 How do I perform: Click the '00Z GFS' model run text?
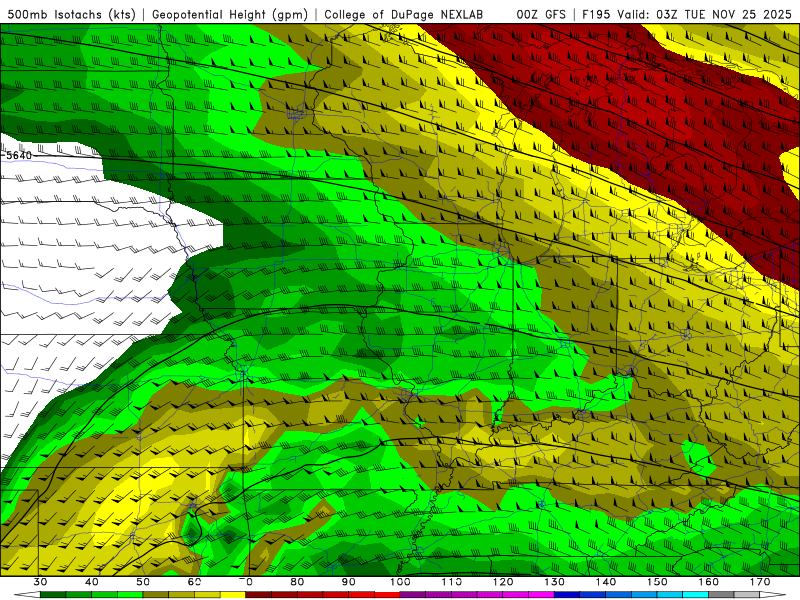coord(541,14)
